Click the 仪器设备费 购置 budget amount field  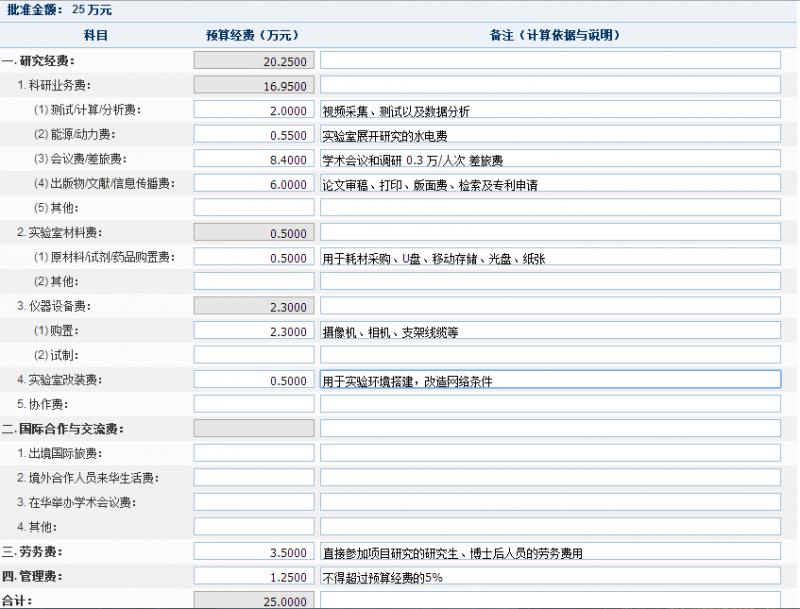(254, 331)
